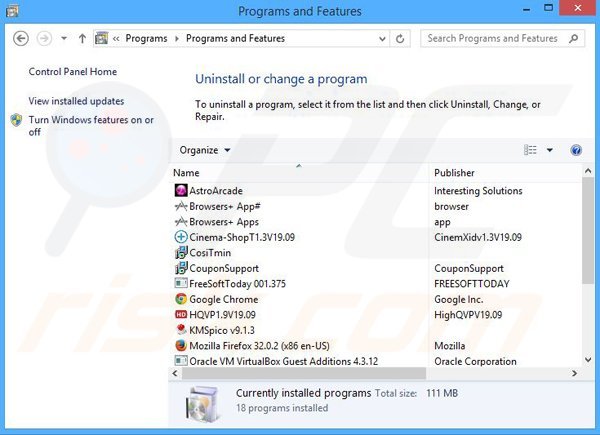This screenshot has width=600, height=435.
Task: Select the FreeSoftToday 001.375 entry
Action: tap(237, 283)
